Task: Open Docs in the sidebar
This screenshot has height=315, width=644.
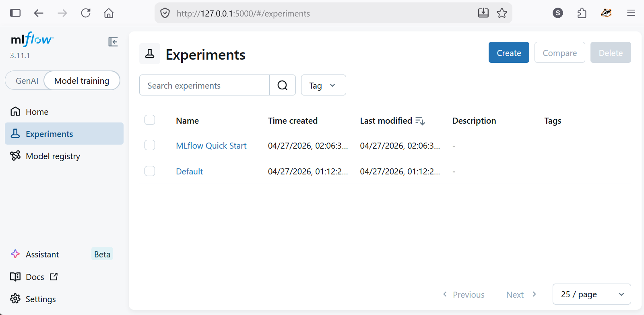Action: coord(64,277)
